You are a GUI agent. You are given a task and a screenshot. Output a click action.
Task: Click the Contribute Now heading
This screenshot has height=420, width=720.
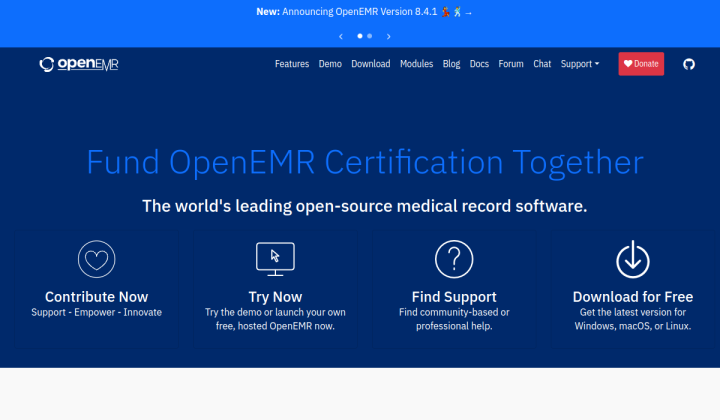coord(96,297)
